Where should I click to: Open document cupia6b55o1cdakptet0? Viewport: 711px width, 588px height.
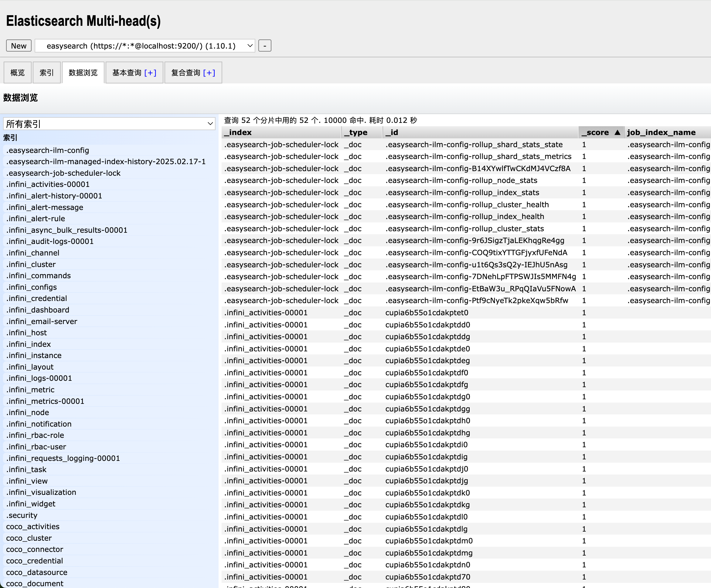click(466, 313)
